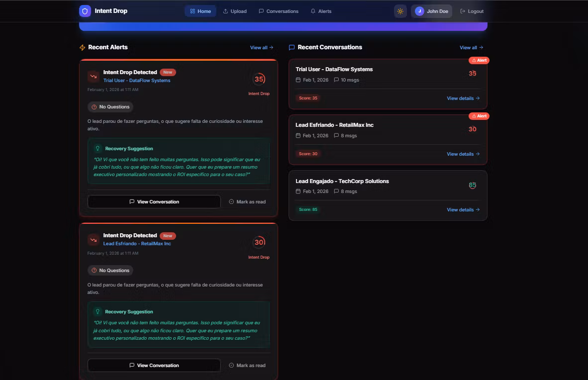
Task: Go to the Upload page
Action: pyautogui.click(x=234, y=11)
